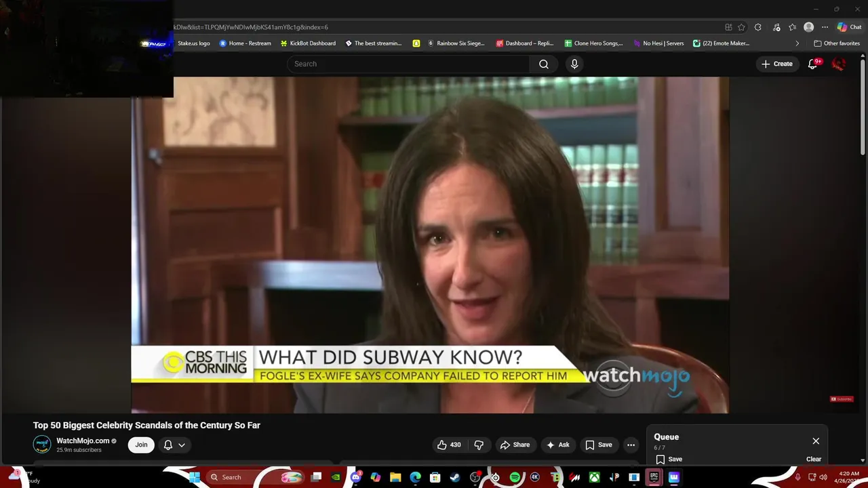868x488 pixels.
Task: Open browser profile avatar
Action: click(x=808, y=27)
